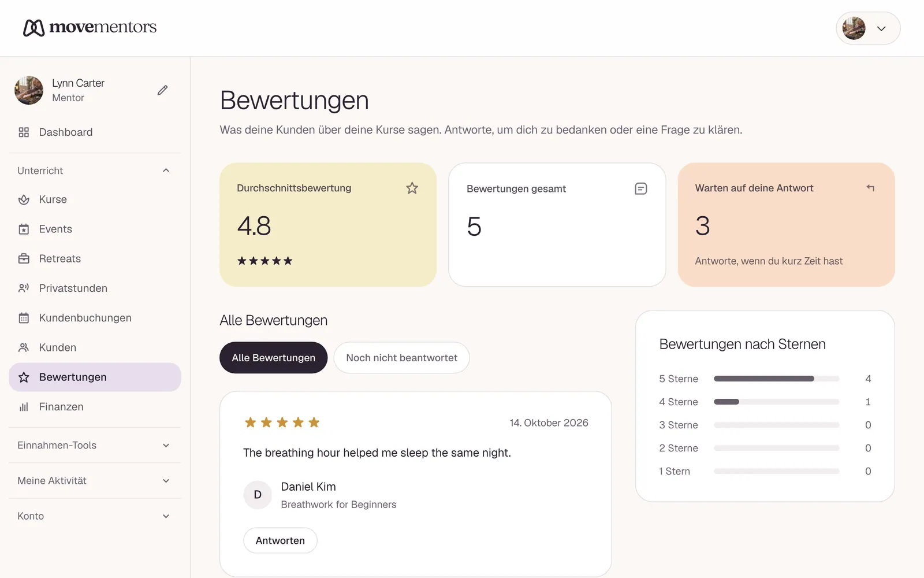Collapse the Unterricht section
The width and height of the screenshot is (924, 578).
pyautogui.click(x=95, y=171)
